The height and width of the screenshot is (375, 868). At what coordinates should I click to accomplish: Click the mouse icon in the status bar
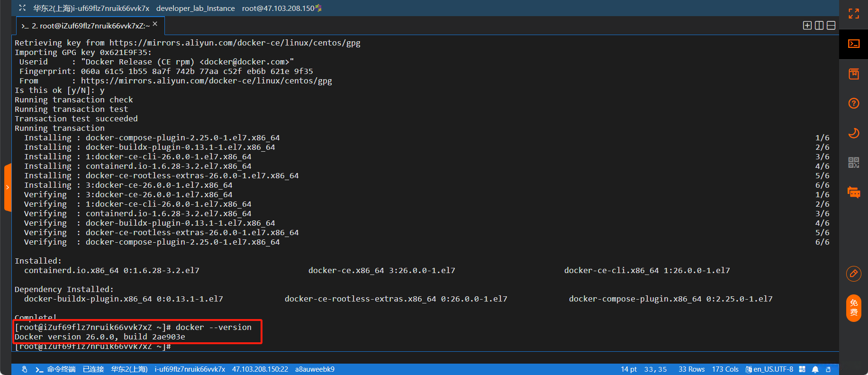click(25, 369)
